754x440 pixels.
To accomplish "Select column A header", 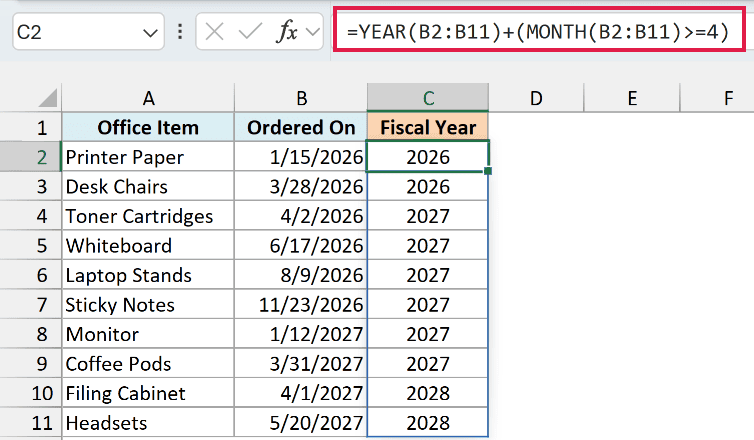I will tap(148, 98).
